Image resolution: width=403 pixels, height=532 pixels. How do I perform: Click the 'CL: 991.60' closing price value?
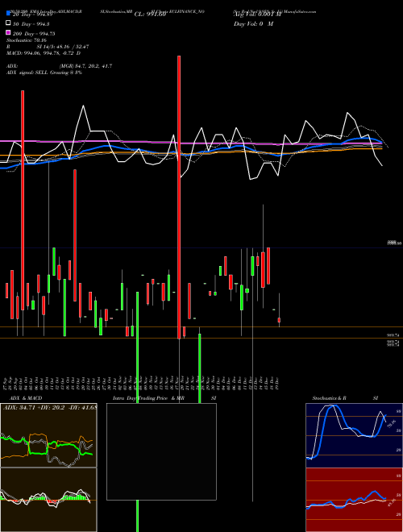(x=150, y=15)
